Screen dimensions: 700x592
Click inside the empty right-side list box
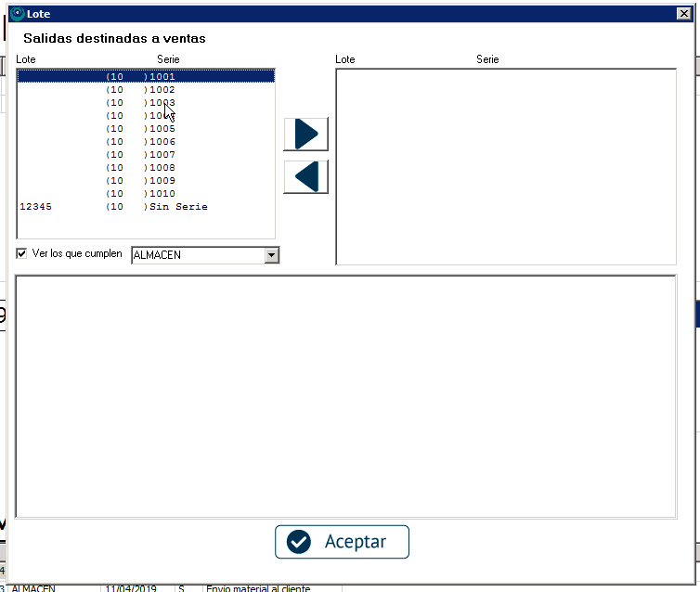pos(506,167)
